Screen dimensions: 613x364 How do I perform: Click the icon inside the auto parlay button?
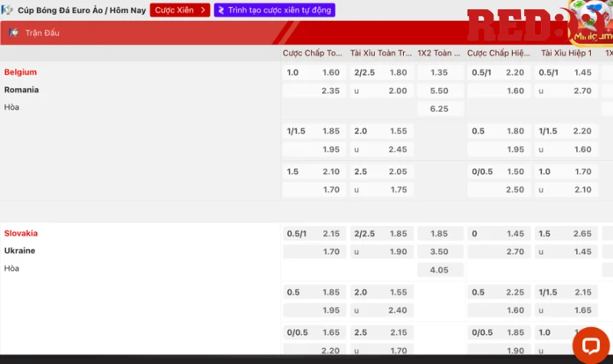pyautogui.click(x=221, y=10)
